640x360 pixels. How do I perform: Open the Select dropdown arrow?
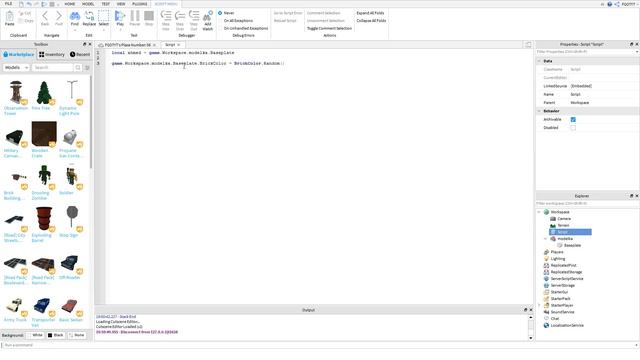(104, 30)
